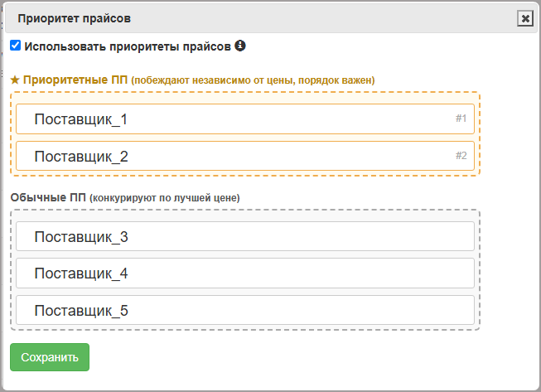The width and height of the screenshot is (541, 392).
Task: Click the #2 rank label
Action: [x=461, y=156]
